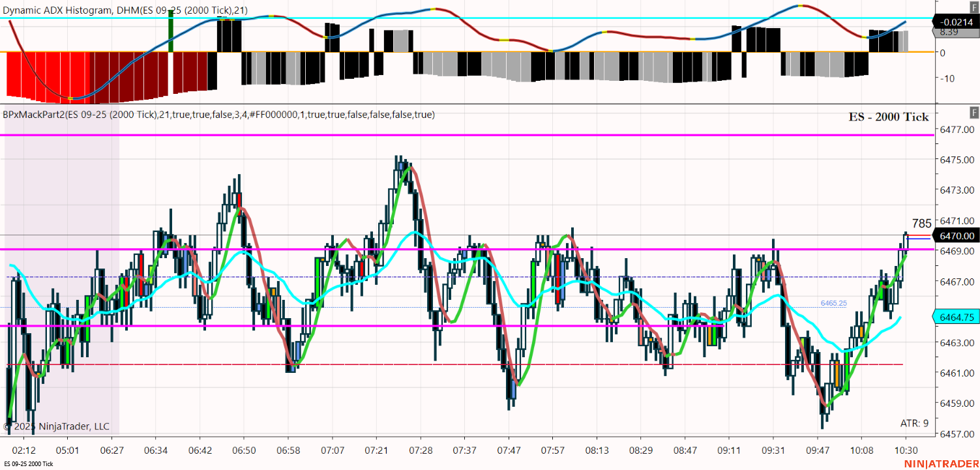
Task: Click the 6461.00 price axis label
Action: (958, 373)
